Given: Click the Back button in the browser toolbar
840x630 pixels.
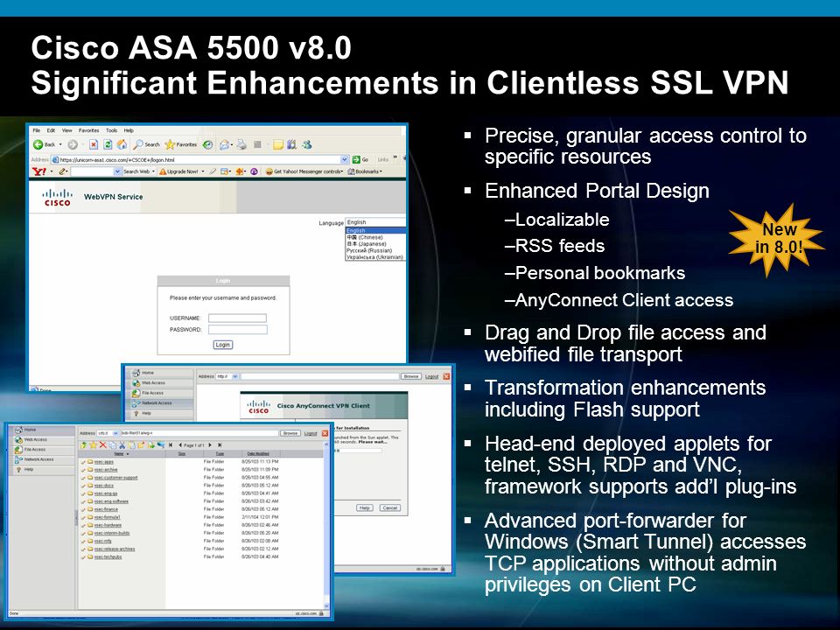Looking at the screenshot, I should (x=45, y=144).
